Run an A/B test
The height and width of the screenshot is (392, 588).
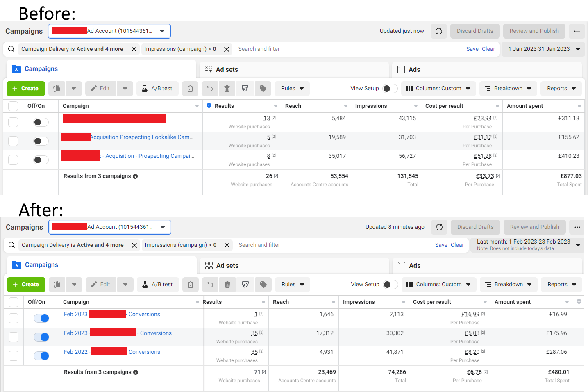(x=157, y=88)
